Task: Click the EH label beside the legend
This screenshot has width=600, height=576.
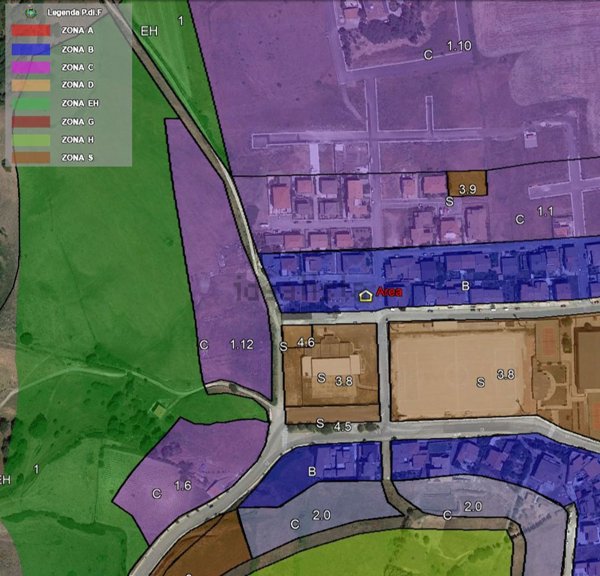Action: coord(149,31)
